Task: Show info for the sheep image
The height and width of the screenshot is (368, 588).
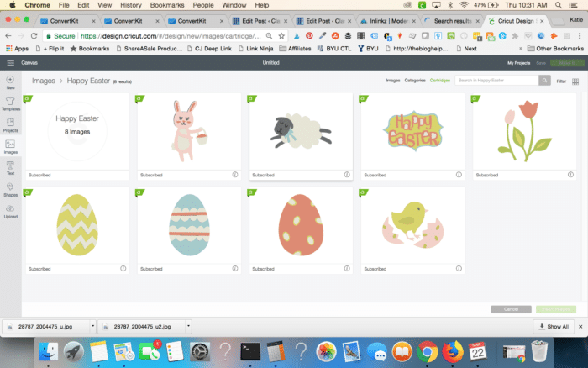Action: tap(347, 175)
